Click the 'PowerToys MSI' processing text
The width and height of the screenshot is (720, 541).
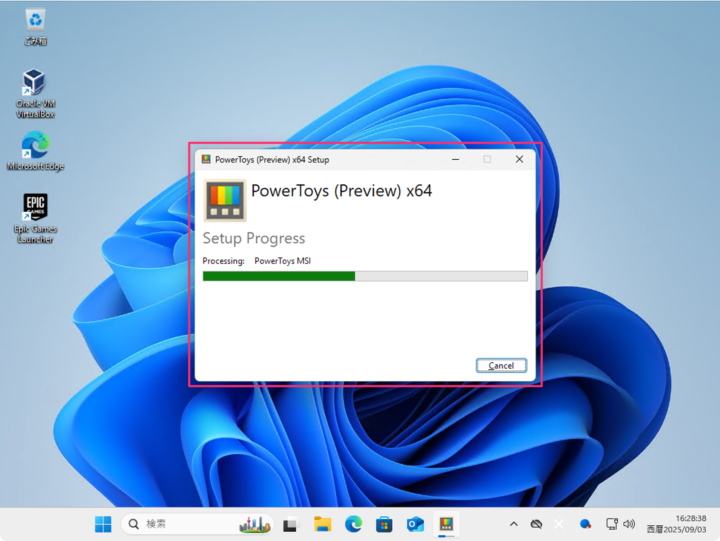pyautogui.click(x=282, y=261)
